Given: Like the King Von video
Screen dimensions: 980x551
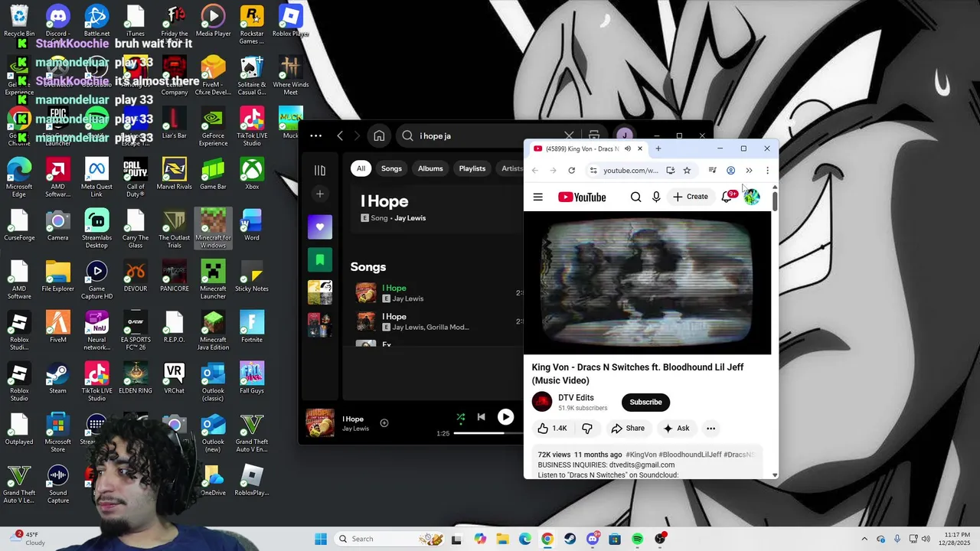Looking at the screenshot, I should (x=552, y=429).
